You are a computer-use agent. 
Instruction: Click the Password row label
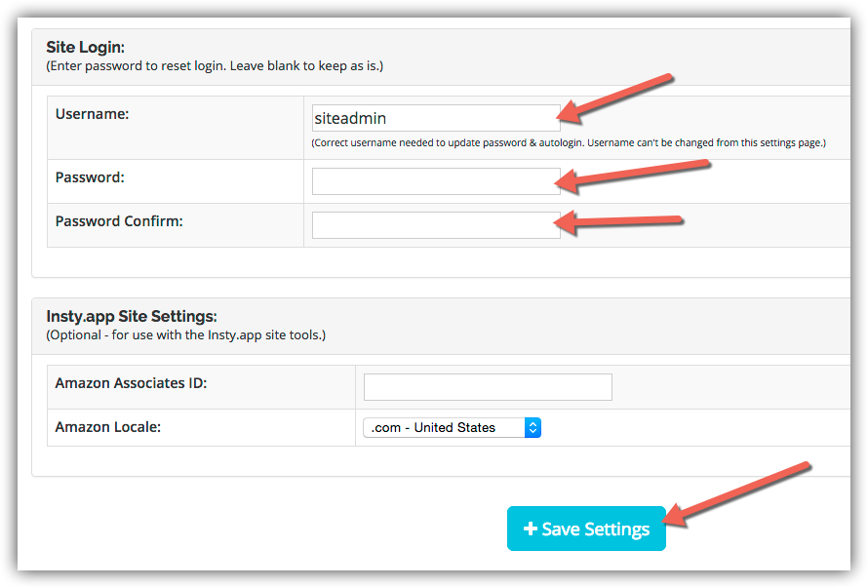(x=89, y=177)
